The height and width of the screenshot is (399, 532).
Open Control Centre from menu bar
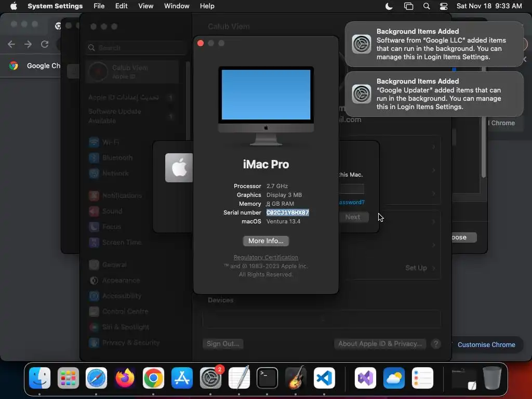point(444,6)
